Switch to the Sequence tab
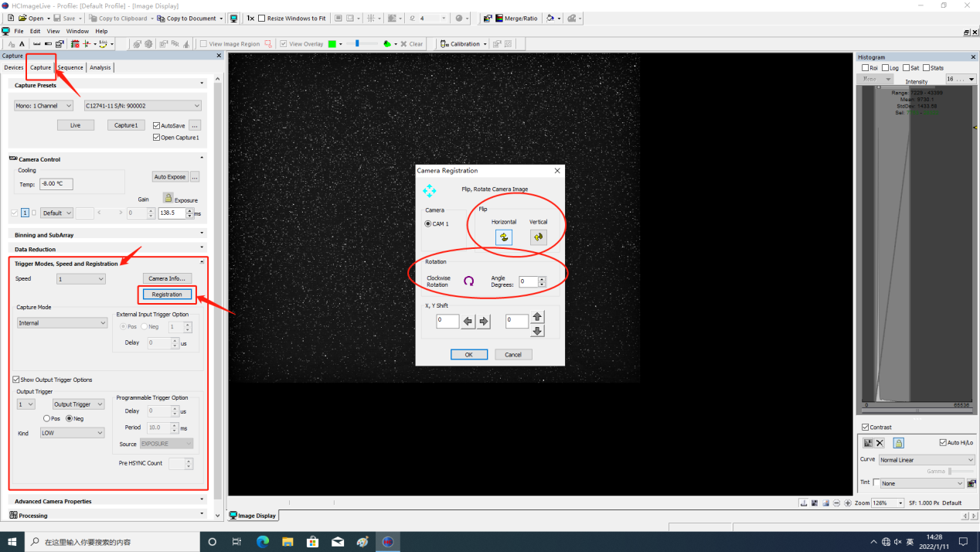This screenshot has width=980, height=552. [x=70, y=67]
